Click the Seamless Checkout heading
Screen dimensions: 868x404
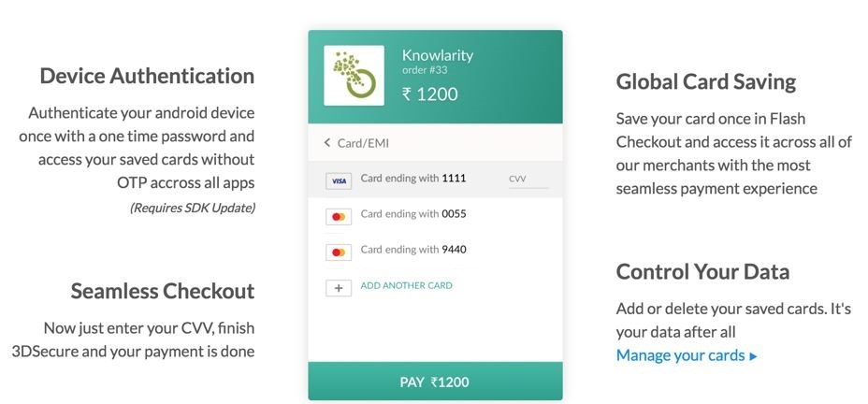[x=163, y=291]
